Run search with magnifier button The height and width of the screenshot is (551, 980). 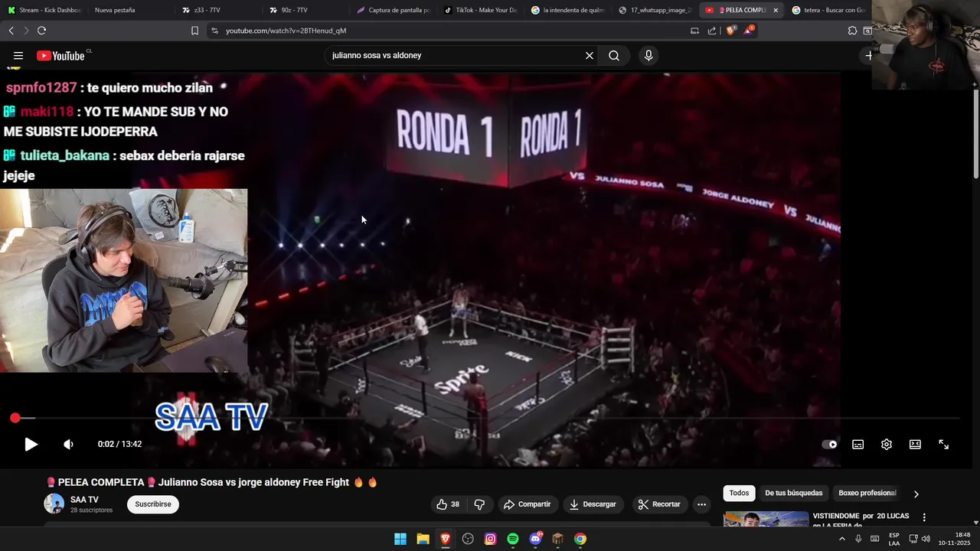pyautogui.click(x=614, y=55)
